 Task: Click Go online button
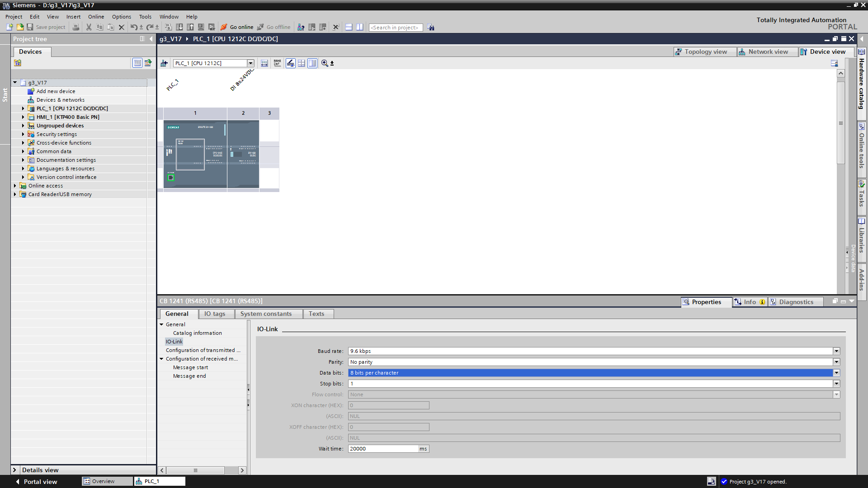click(237, 27)
